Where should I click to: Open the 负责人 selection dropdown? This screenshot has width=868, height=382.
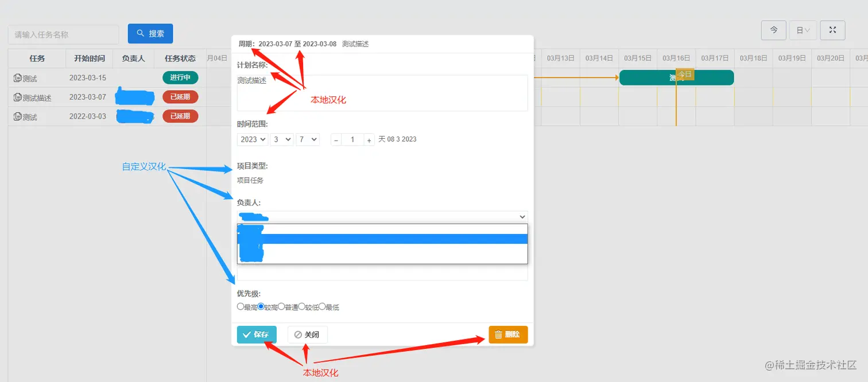coord(382,216)
